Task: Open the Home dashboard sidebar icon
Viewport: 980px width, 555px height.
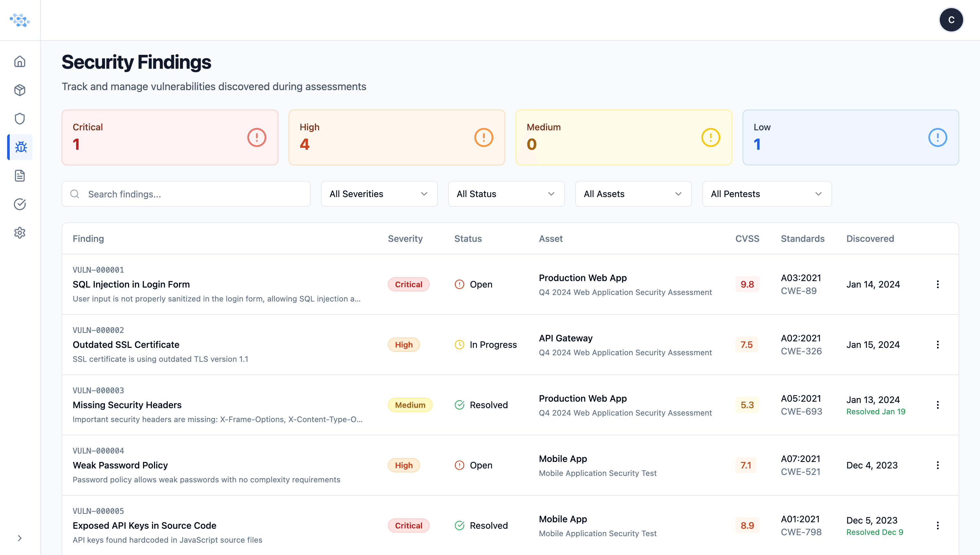Action: 20,62
